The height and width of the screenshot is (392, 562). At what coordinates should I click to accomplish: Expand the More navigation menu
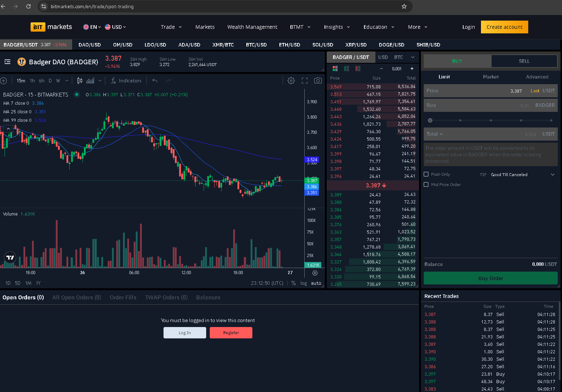coord(418,27)
